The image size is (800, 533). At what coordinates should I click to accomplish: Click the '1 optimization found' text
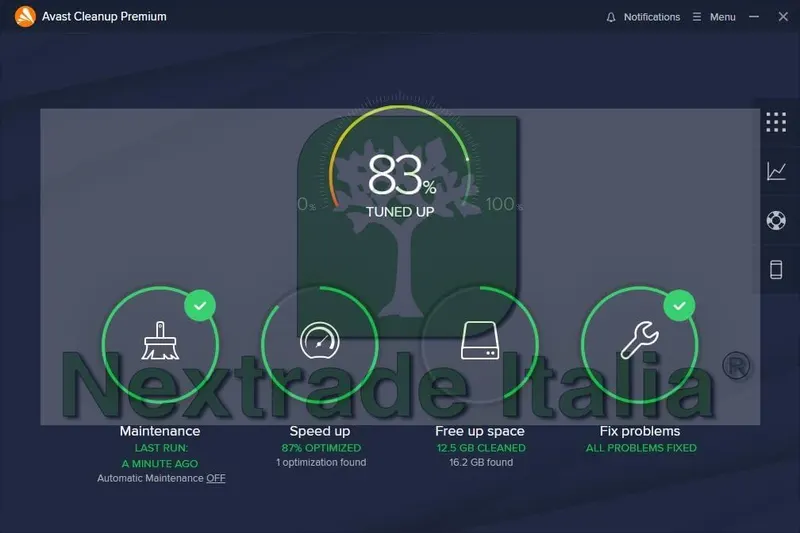321,462
